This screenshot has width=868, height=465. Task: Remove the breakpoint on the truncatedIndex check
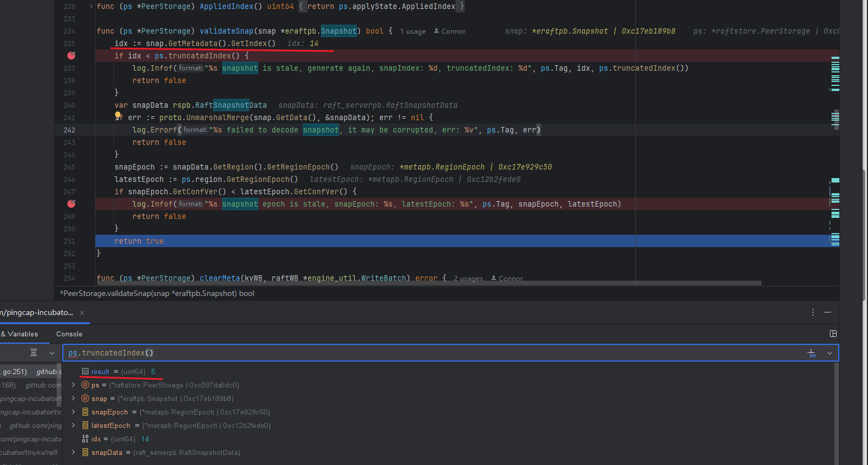click(x=71, y=56)
